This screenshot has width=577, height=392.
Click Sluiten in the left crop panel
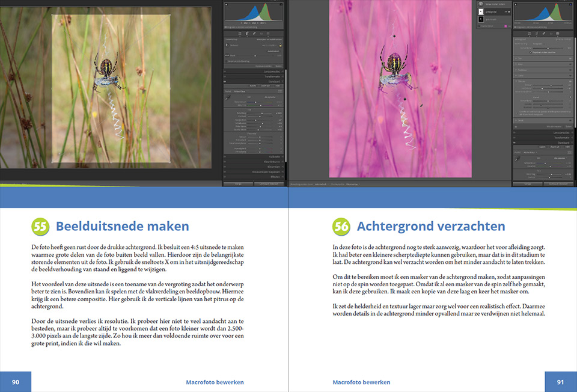pos(278,66)
